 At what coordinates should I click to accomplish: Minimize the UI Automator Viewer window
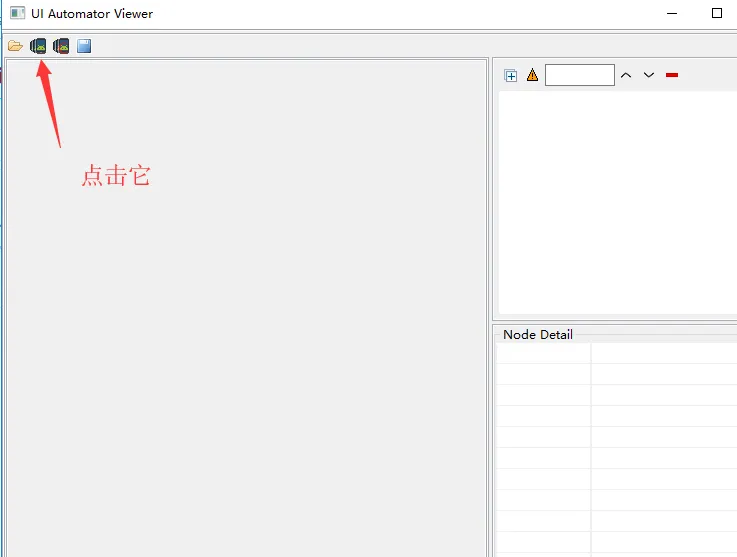pos(672,13)
